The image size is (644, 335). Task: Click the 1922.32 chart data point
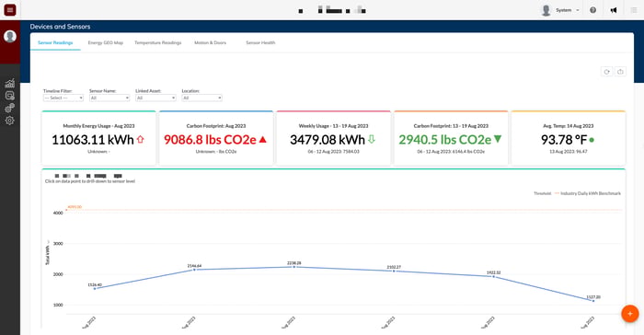[494, 277]
